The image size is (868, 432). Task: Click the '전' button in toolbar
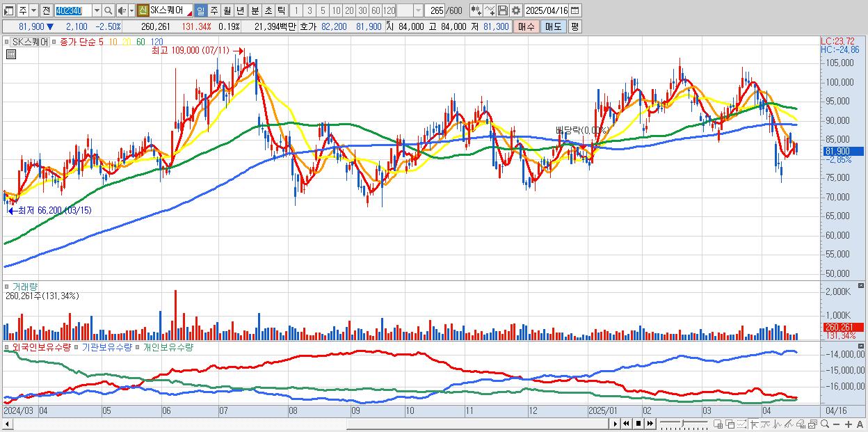[x=46, y=10]
